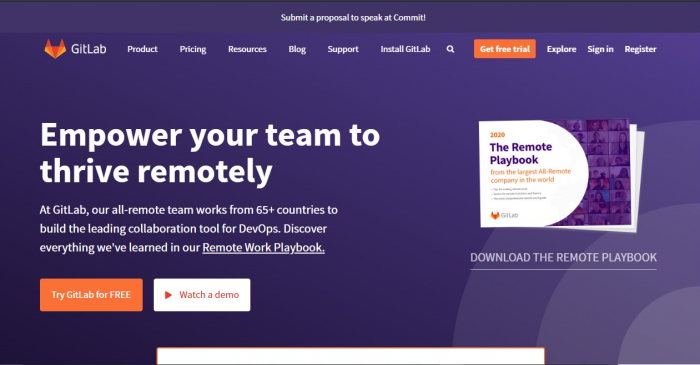Open the Product menu
The width and height of the screenshot is (700, 365).
point(142,49)
